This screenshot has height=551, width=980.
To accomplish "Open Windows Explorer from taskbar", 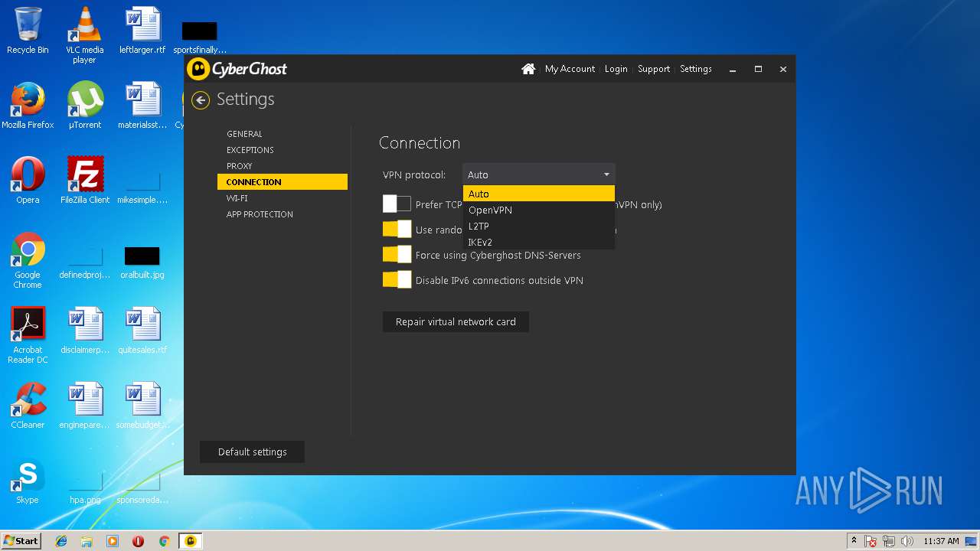I will pos(87,541).
